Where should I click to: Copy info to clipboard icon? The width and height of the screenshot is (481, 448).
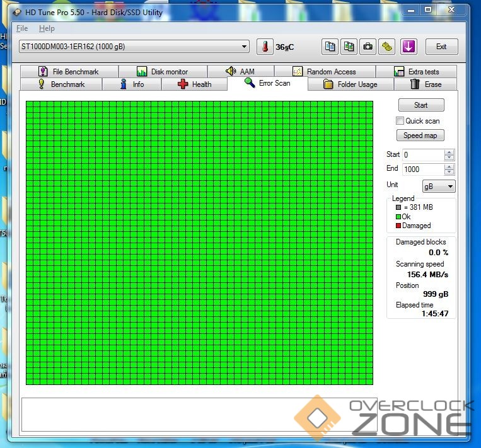pos(330,47)
